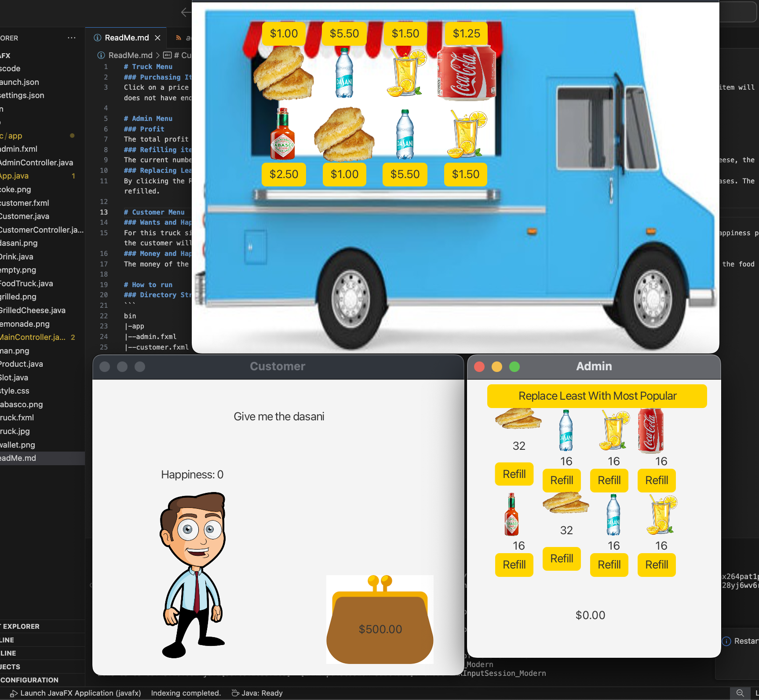759x700 pixels.
Task: Click the customer's wallet showing $500.00
Action: (x=380, y=620)
